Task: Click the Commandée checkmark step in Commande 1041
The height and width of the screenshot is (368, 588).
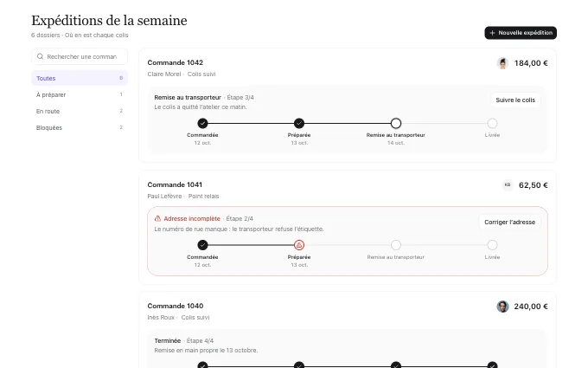Action: coord(202,245)
